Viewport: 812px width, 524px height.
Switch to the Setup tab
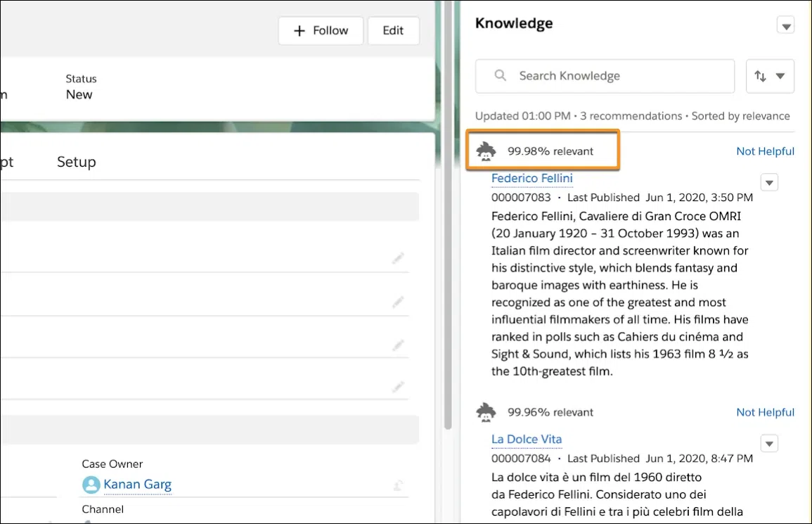[77, 162]
